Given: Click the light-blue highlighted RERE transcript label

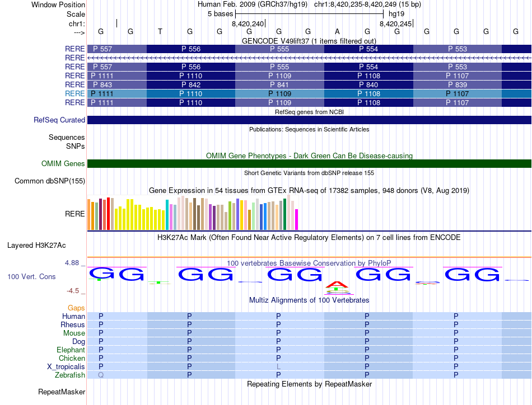Looking at the screenshot, I should click(x=74, y=93).
